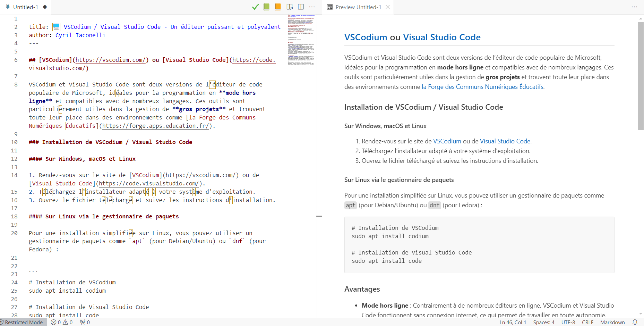
Task: Click the preview pane vertical scrollbar
Action: point(641,76)
